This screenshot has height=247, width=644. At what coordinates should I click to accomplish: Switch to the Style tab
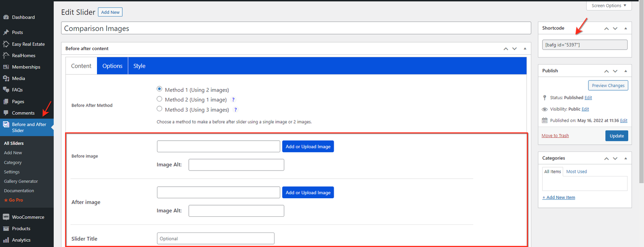pyautogui.click(x=139, y=66)
